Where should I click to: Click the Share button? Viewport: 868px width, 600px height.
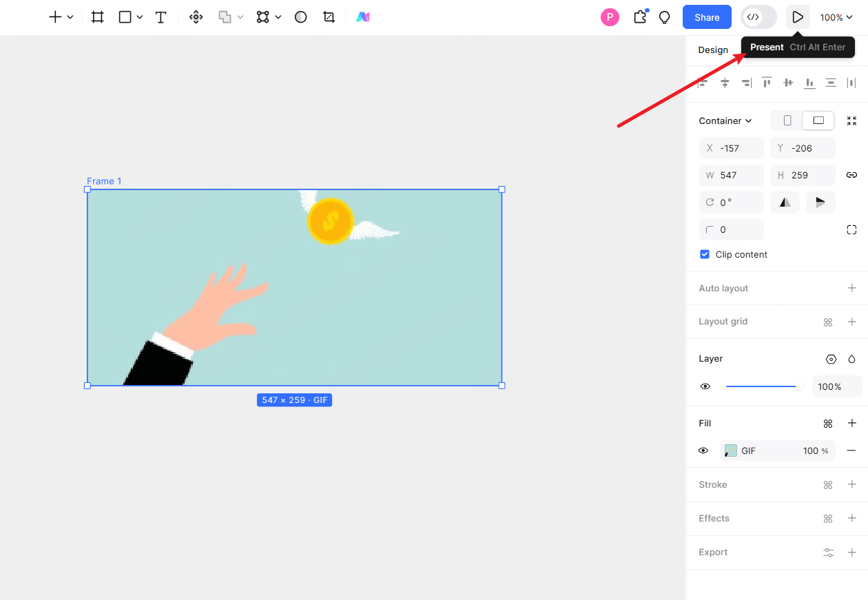(x=707, y=17)
